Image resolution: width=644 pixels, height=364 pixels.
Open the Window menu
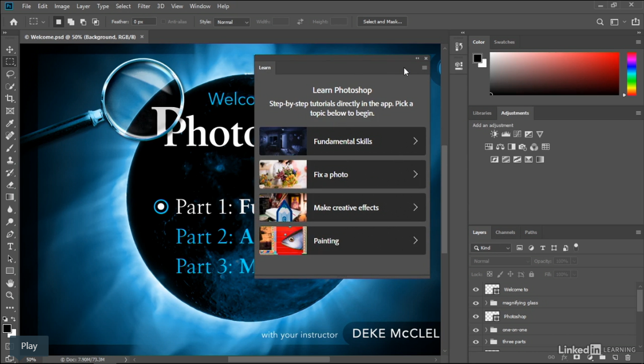tap(200, 6)
